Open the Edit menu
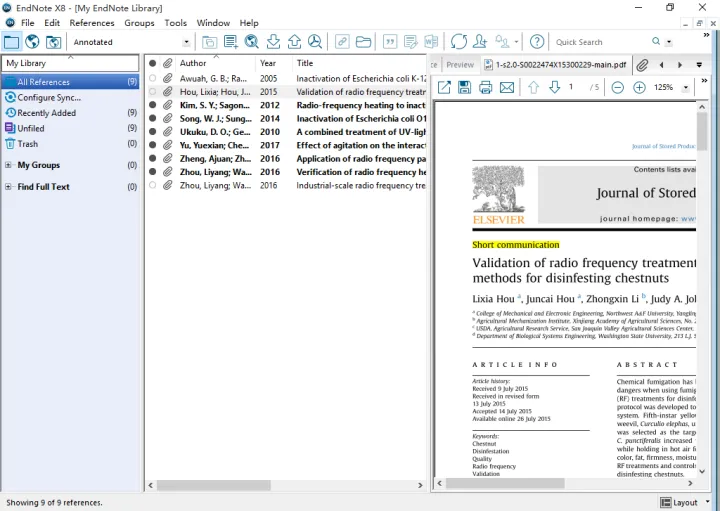 click(52, 23)
